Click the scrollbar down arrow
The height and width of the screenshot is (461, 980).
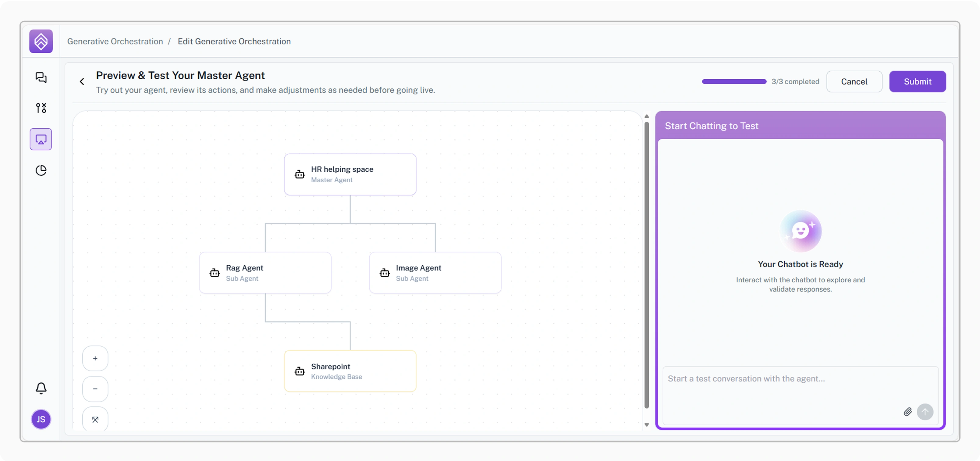click(x=646, y=425)
